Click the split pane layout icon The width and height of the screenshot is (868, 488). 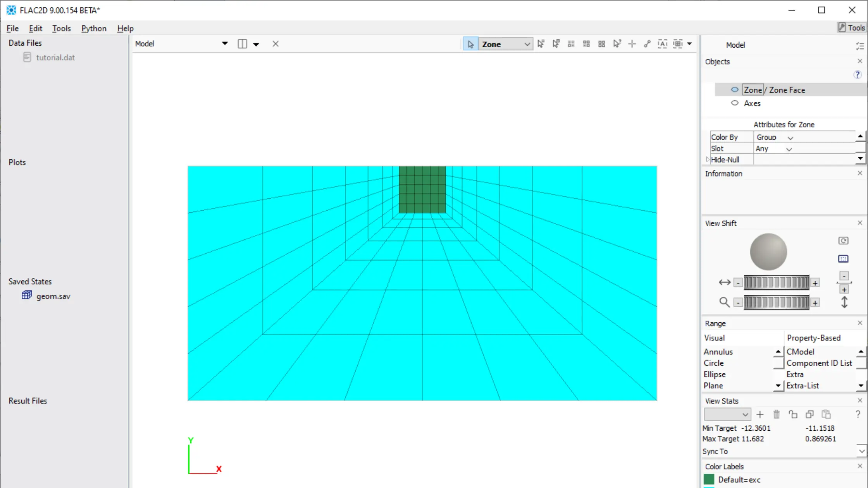pos(242,44)
